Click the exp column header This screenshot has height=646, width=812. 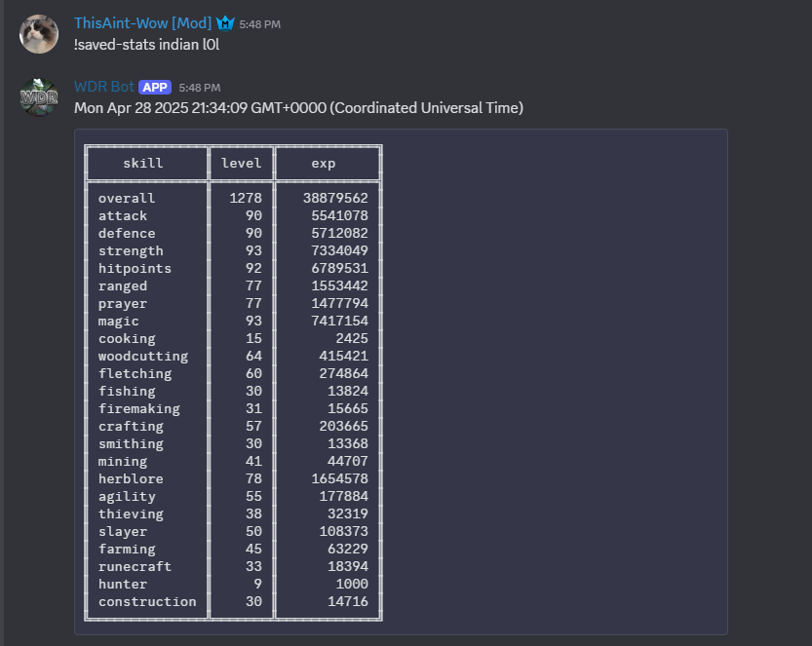pos(324,164)
